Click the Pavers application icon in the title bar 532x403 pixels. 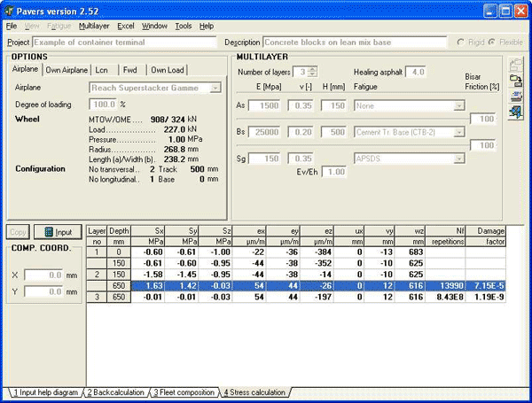(x=11, y=11)
